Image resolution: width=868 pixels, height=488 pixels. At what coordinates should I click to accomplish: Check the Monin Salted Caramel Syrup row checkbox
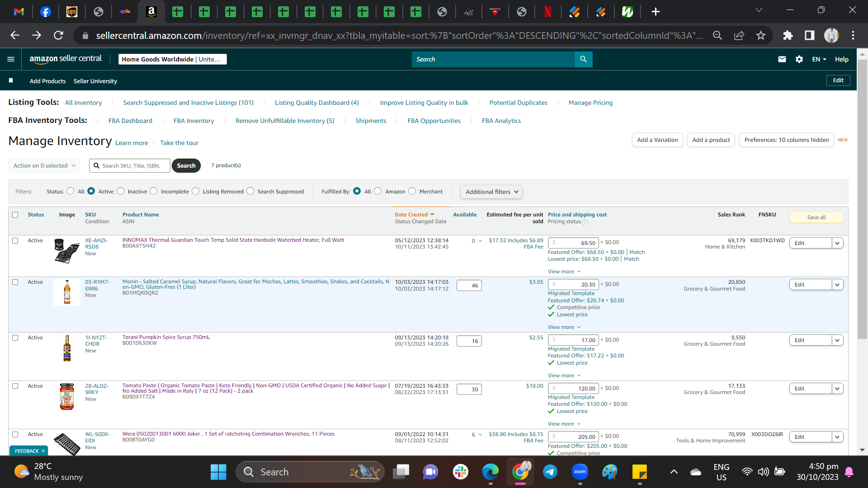point(15,282)
